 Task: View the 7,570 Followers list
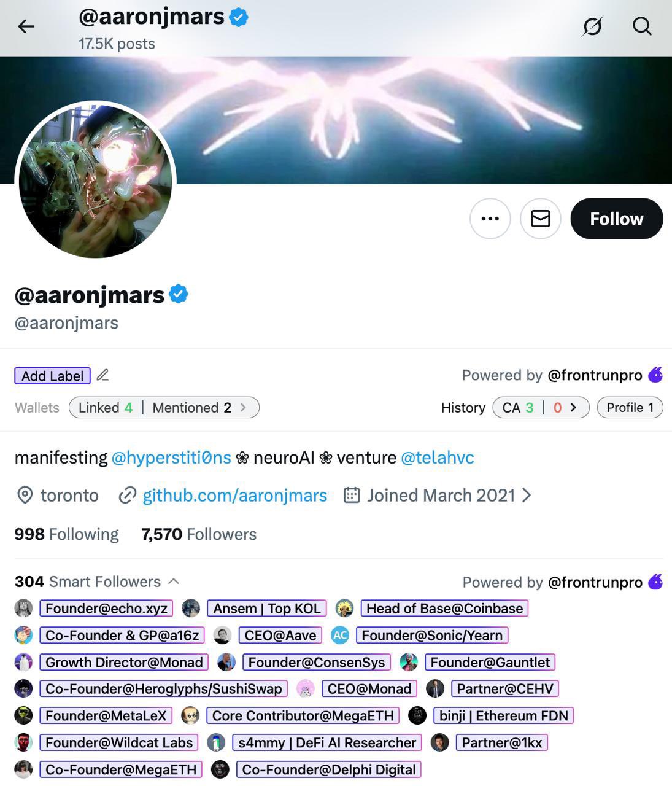click(x=199, y=534)
